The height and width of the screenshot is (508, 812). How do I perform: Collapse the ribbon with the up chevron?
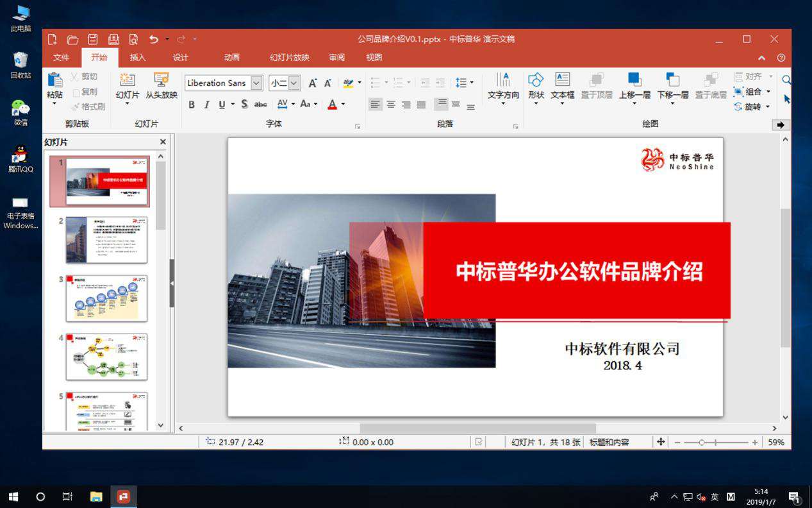[762, 58]
